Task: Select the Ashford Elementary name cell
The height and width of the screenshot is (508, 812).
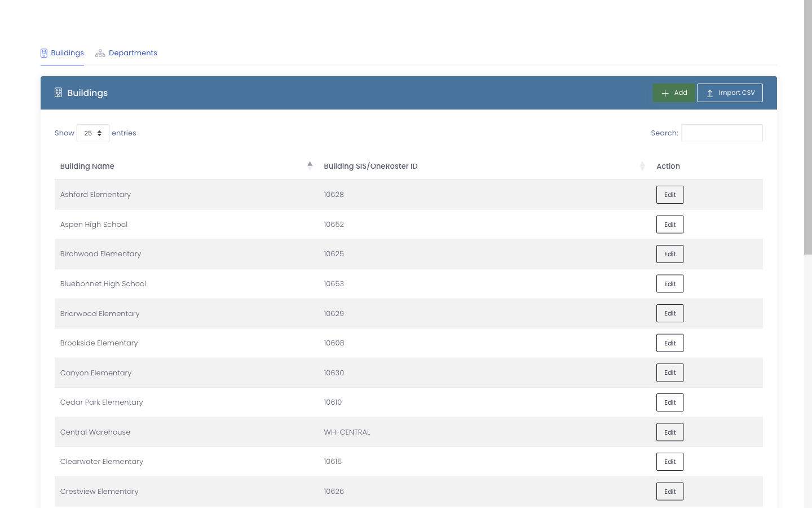Action: pos(186,195)
